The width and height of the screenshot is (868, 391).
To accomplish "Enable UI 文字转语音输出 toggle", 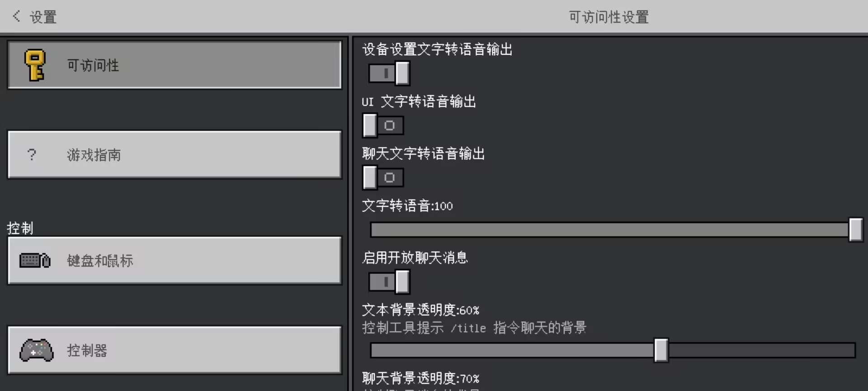I will pos(383,125).
